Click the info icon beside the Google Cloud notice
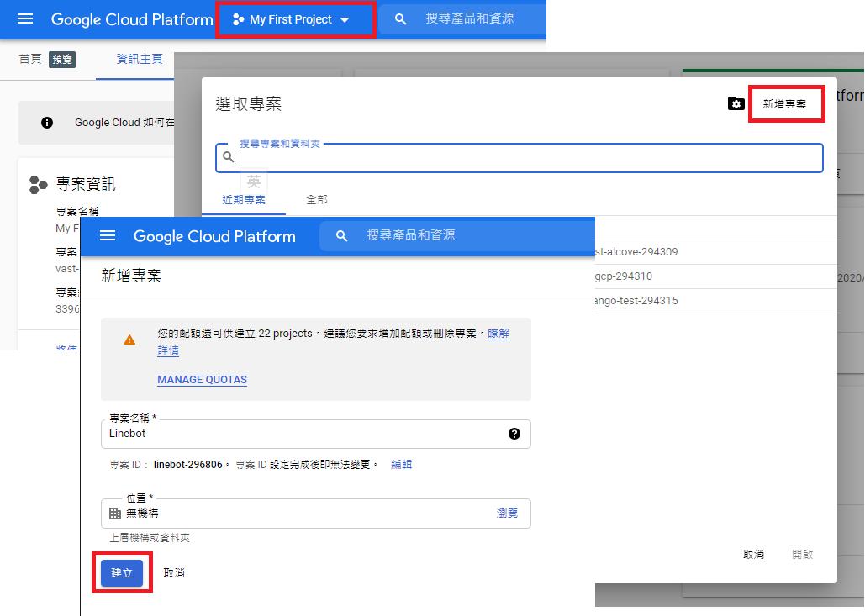The image size is (865, 616). pyautogui.click(x=47, y=123)
